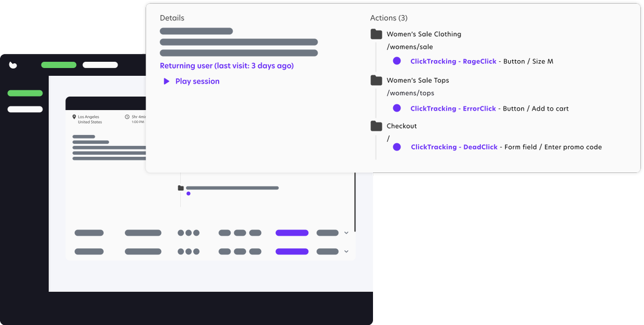Click the /womens/tops path text
The height and width of the screenshot is (325, 644).
pos(411,93)
